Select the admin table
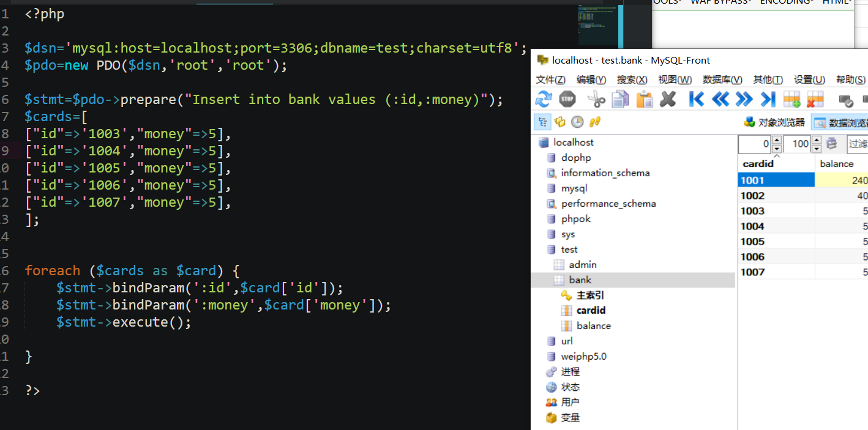 583,264
